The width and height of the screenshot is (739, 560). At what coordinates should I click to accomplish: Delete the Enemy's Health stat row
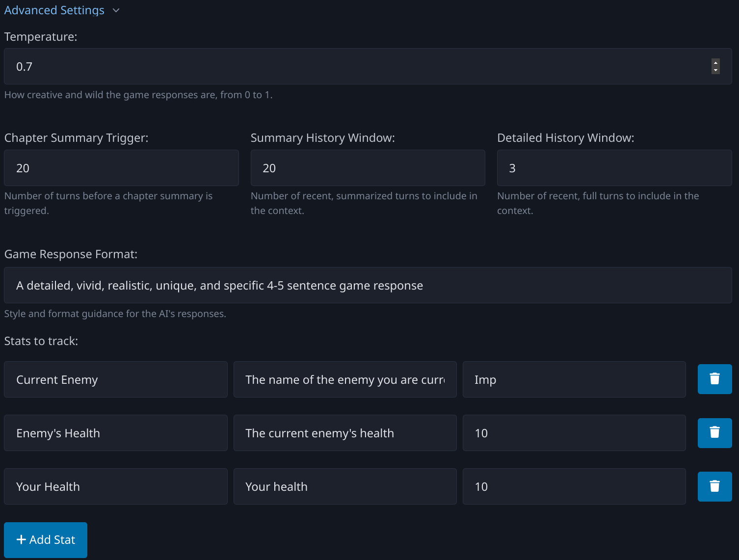tap(714, 432)
